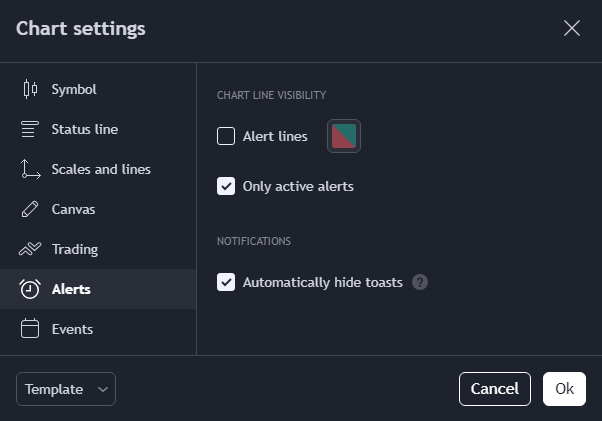Image resolution: width=602 pixels, height=421 pixels.
Task: Disable Automatically hide toasts checkbox
Action: (226, 282)
